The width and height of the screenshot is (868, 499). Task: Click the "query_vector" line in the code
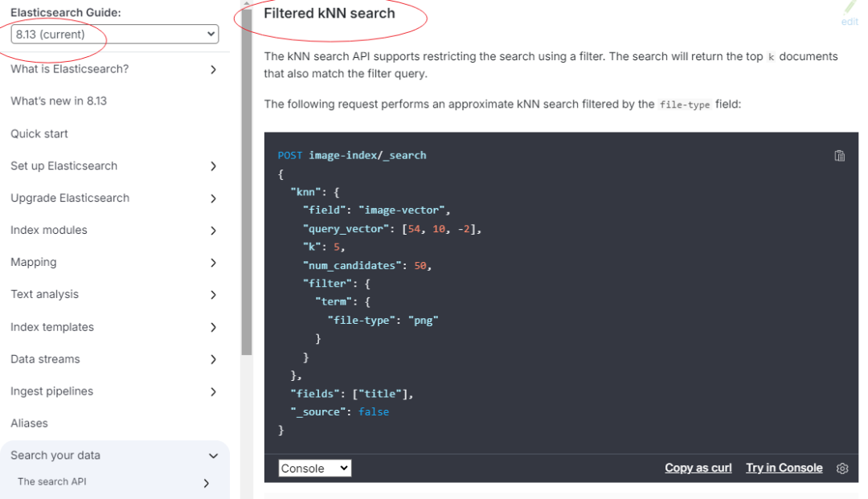tap(392, 229)
